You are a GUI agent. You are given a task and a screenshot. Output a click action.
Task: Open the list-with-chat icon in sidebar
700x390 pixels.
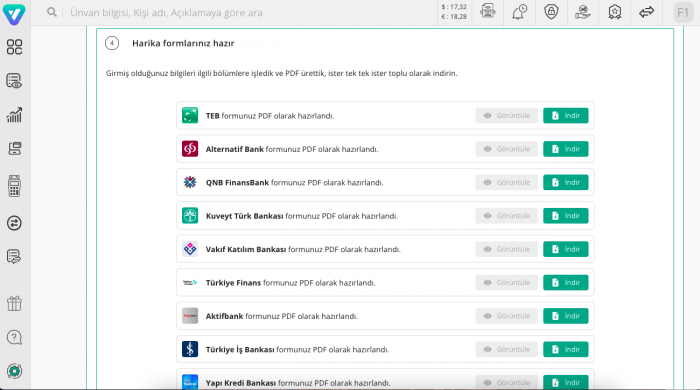click(14, 257)
